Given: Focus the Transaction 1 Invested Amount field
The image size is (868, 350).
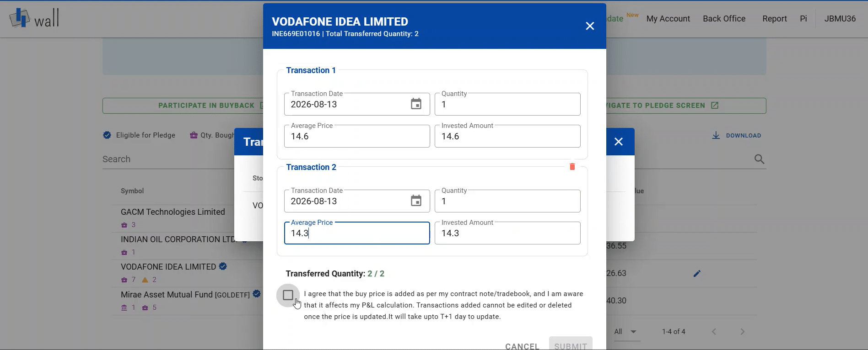Looking at the screenshot, I should pos(507,136).
